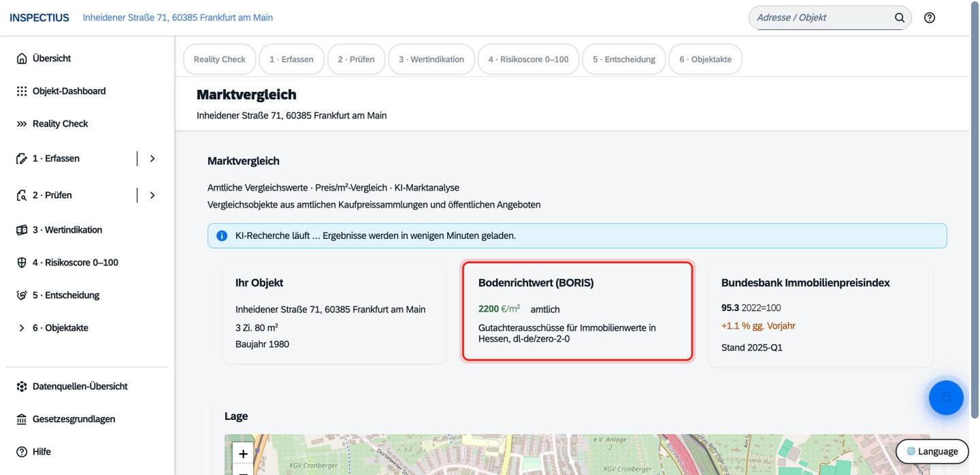Switch to the 5 · Entscheidung tab
980x475 pixels.
[624, 59]
